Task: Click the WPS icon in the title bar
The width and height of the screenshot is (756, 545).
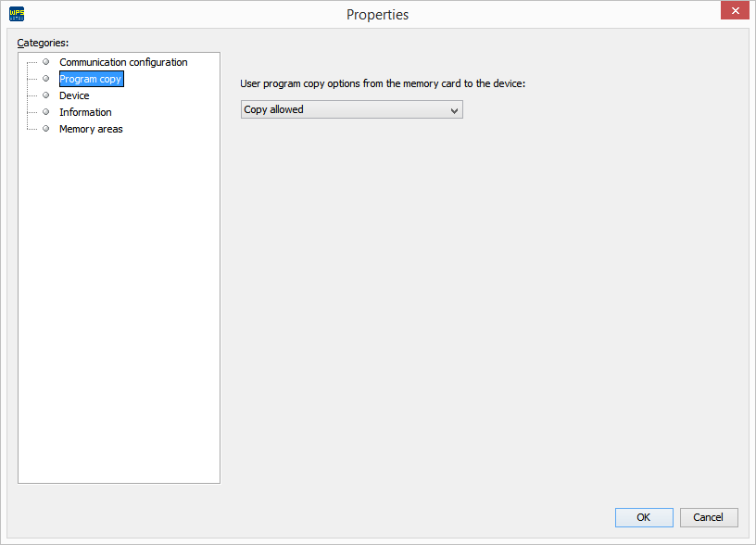Action: coord(15,13)
